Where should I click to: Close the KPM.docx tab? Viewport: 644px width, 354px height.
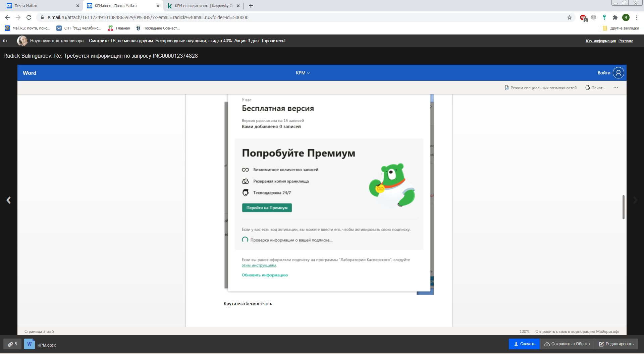(158, 6)
